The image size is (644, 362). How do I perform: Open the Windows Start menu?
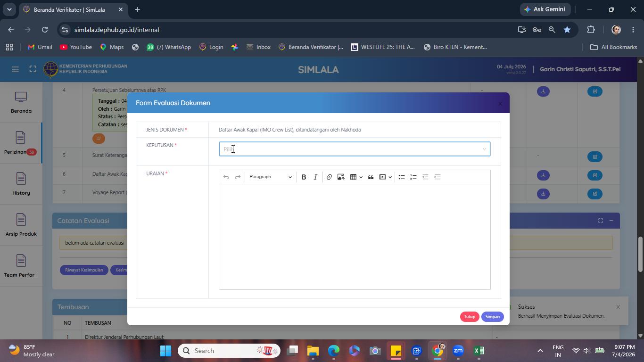pos(166,351)
